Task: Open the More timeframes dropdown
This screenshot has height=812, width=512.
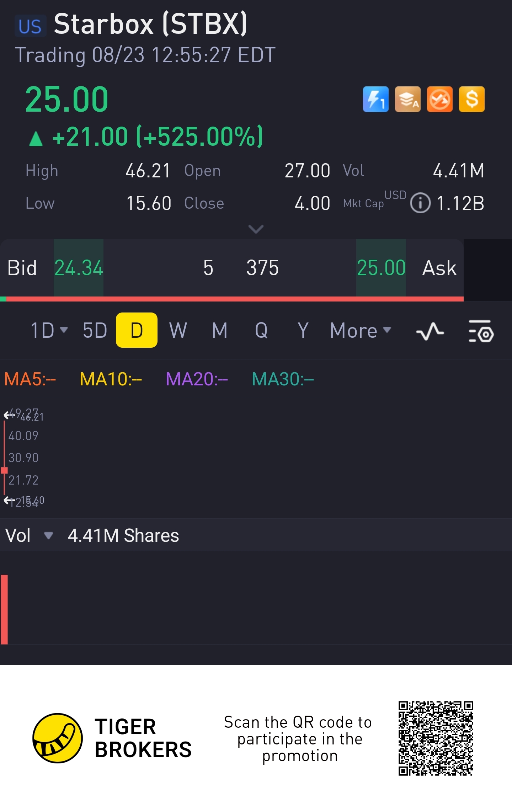Action: pos(360,330)
